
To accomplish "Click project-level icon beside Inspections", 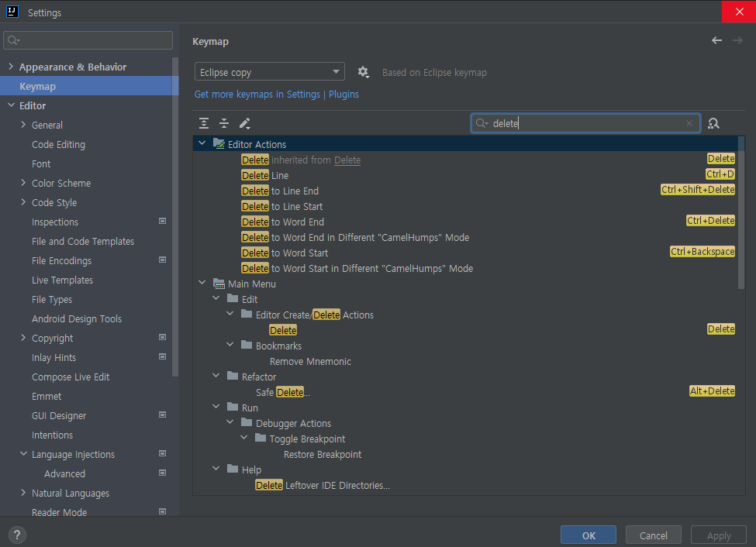I will pos(163,222).
